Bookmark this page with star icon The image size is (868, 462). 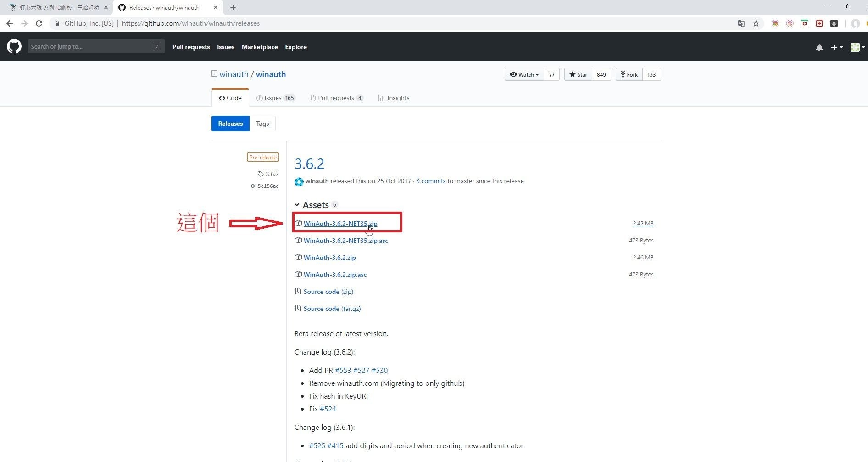tap(756, 23)
